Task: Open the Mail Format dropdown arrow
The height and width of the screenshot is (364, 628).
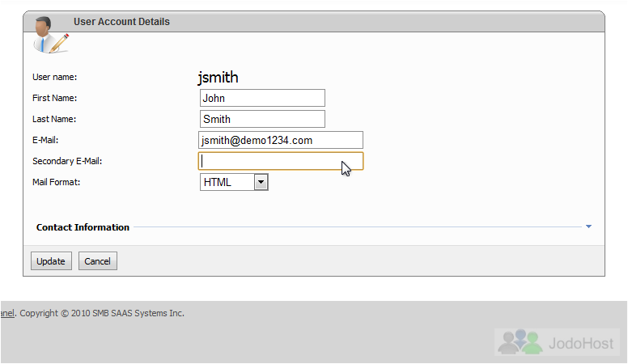Action: click(x=261, y=182)
